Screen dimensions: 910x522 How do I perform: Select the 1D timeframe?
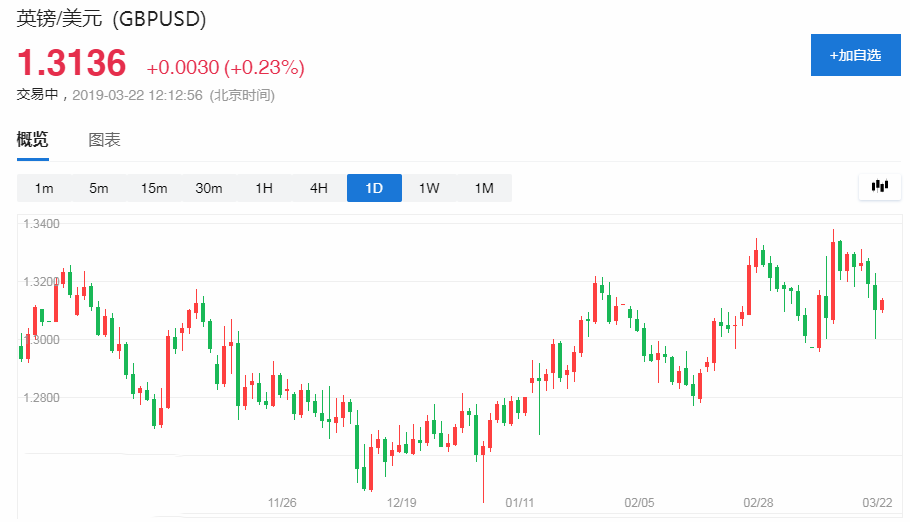click(374, 188)
